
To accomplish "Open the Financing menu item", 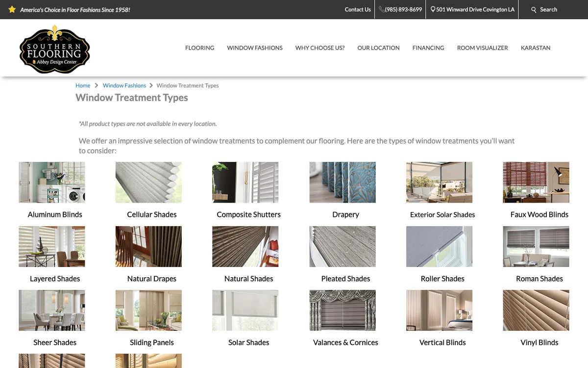I will (x=428, y=48).
